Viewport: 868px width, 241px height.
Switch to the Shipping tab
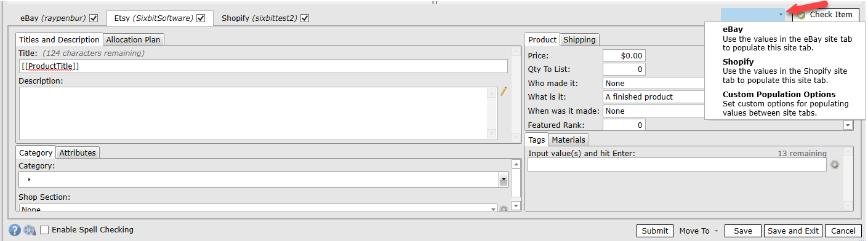579,39
